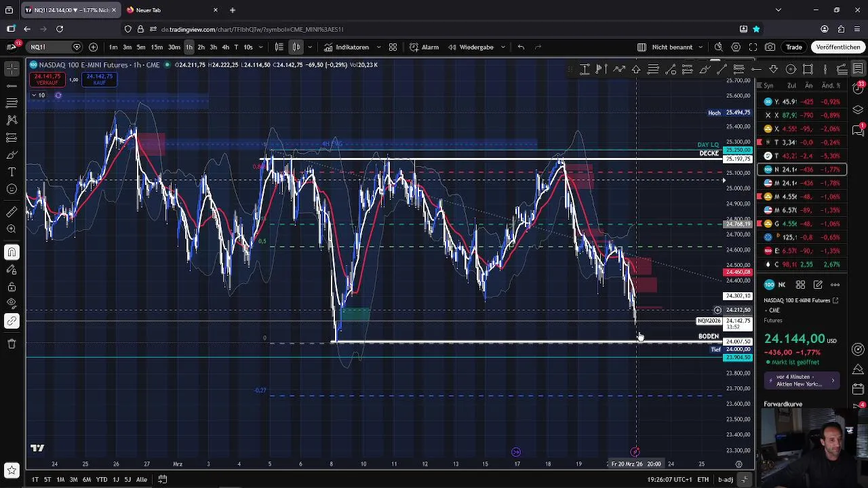Toggle lock all drawings icon
Viewport: 868px width, 488px height.
[12, 287]
